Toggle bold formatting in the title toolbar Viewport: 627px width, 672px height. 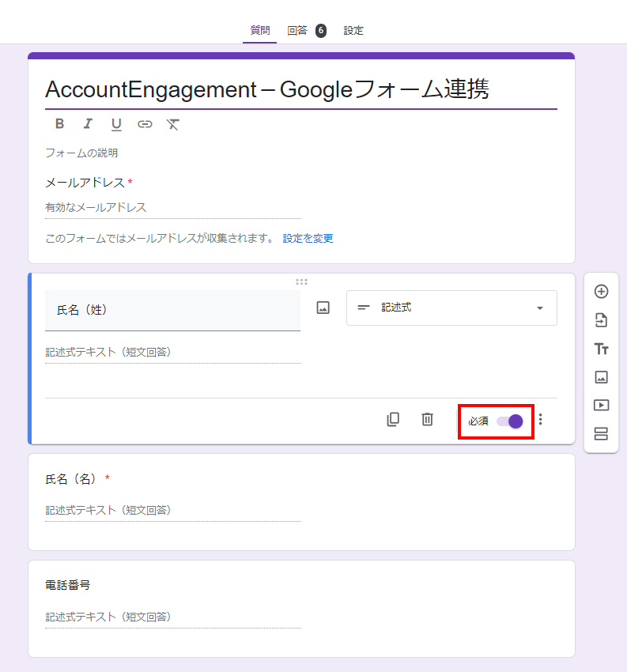click(59, 124)
